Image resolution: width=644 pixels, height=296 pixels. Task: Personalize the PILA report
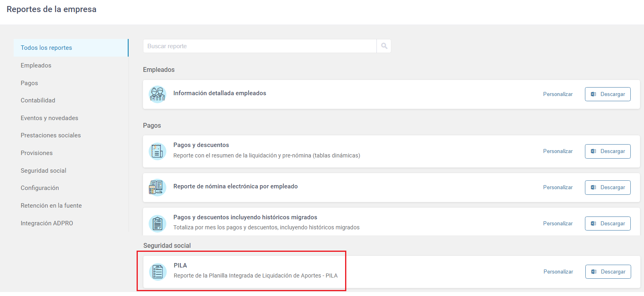[x=558, y=272]
